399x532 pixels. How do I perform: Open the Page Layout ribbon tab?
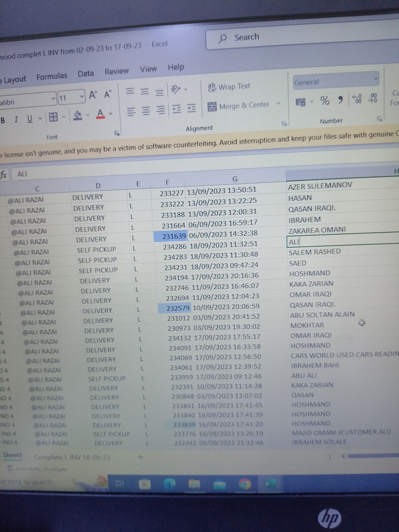tap(13, 80)
